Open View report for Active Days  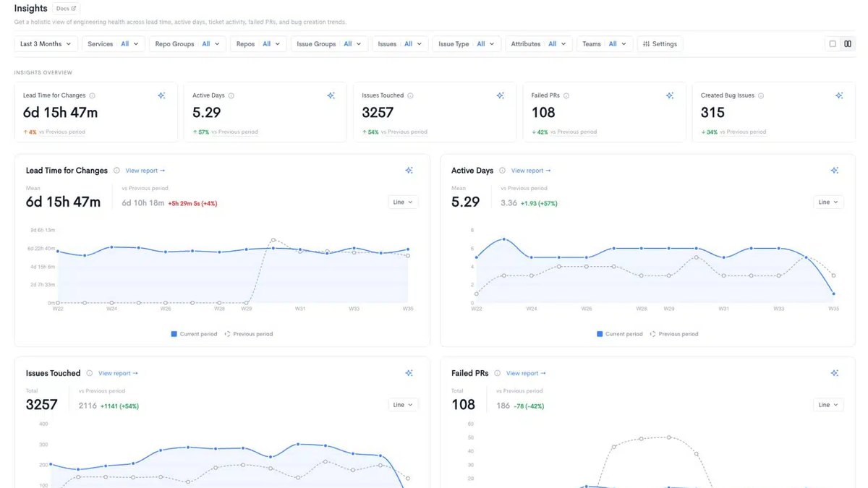click(531, 171)
